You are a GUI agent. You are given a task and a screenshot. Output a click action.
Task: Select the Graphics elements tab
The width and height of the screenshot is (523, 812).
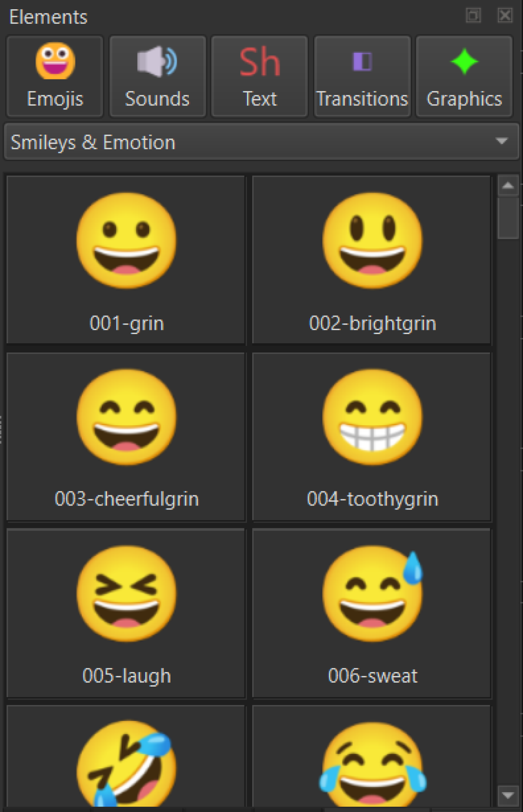[x=464, y=77]
